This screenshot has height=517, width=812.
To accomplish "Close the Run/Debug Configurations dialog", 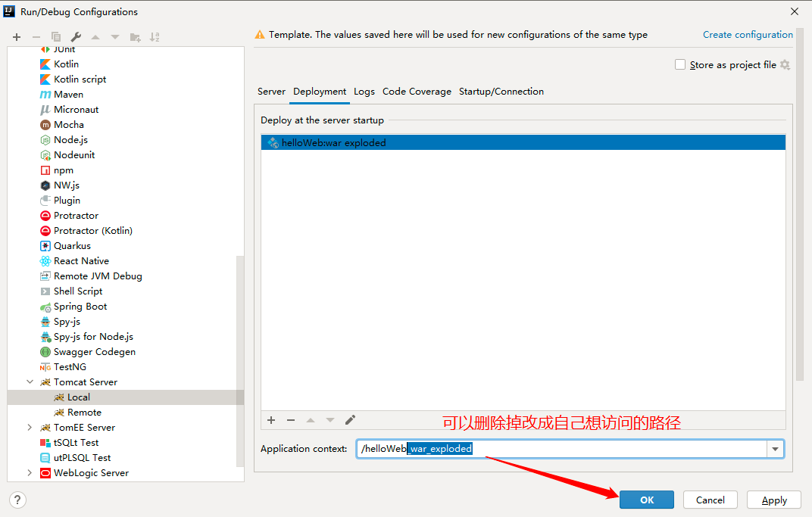I will point(795,11).
